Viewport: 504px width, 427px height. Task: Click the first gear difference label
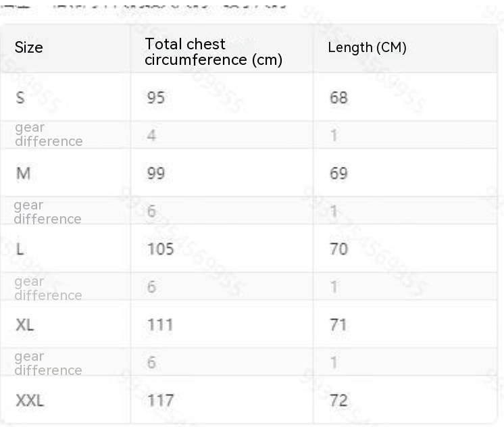click(48, 134)
